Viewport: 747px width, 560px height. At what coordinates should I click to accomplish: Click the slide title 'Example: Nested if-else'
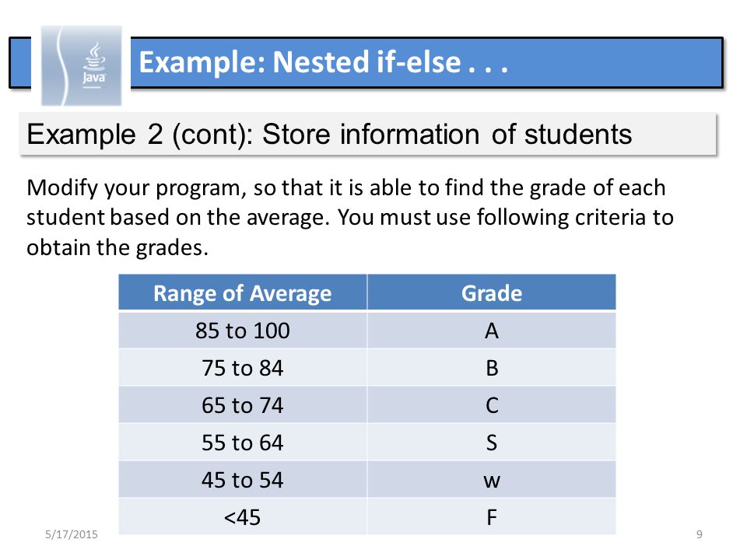coord(324,62)
